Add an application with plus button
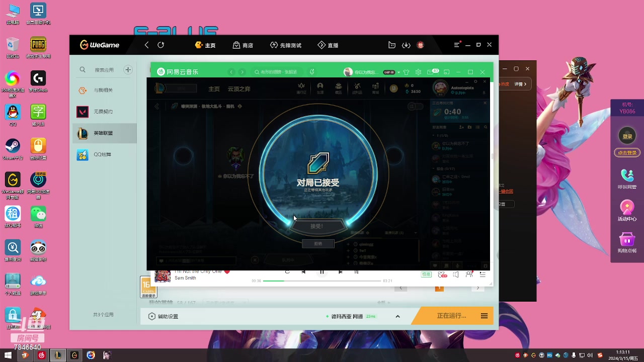 (128, 70)
